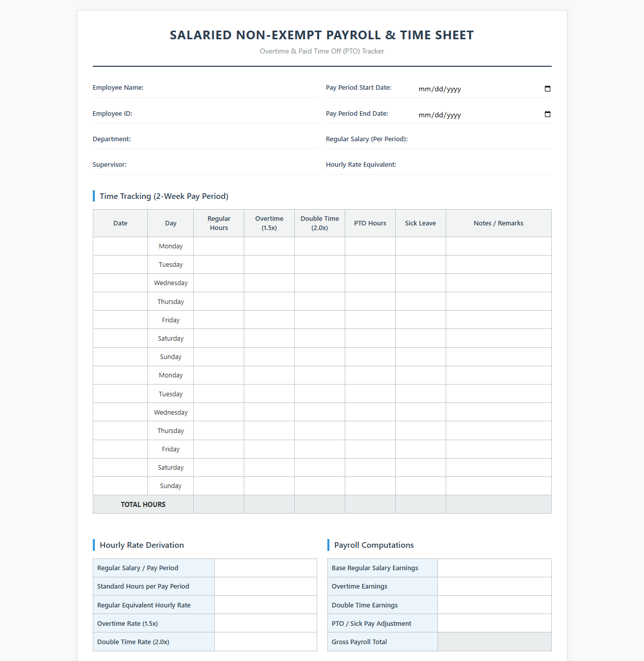Viewport: 644px width, 661px height.
Task: Select Regular Hours cell for first Sunday
Action: click(219, 357)
